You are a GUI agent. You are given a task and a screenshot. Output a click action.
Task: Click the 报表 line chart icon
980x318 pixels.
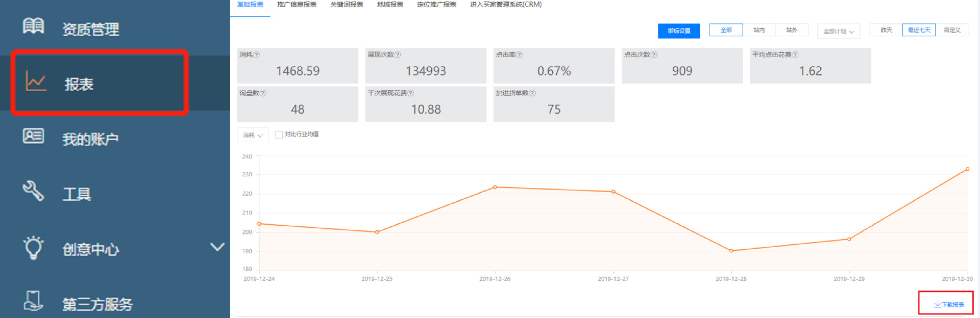pyautogui.click(x=36, y=82)
